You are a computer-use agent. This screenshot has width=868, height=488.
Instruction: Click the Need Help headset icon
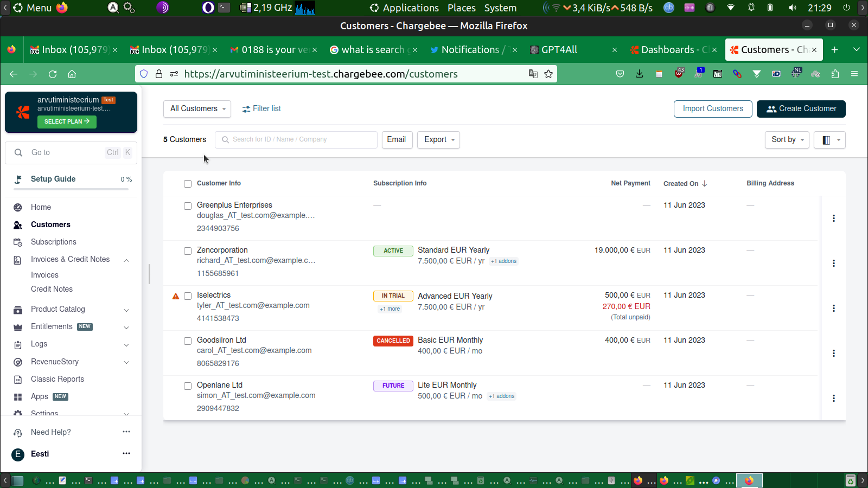tap(18, 433)
